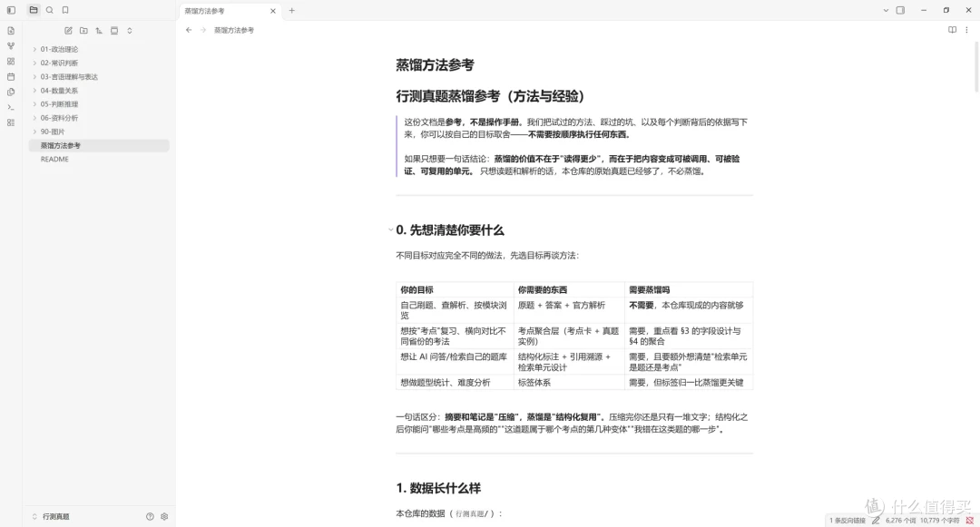Open the note's more options menu
Screen dimensions: 980x527
[967, 30]
